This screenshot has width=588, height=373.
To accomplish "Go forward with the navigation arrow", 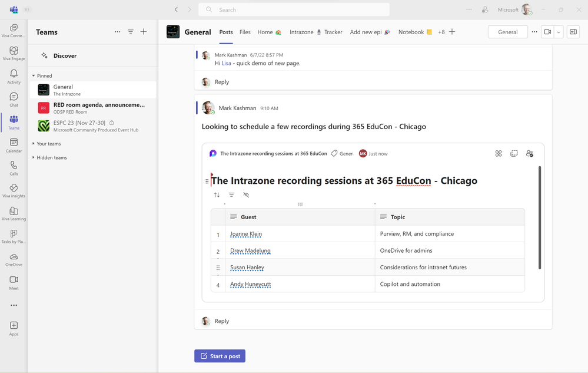I will (190, 10).
